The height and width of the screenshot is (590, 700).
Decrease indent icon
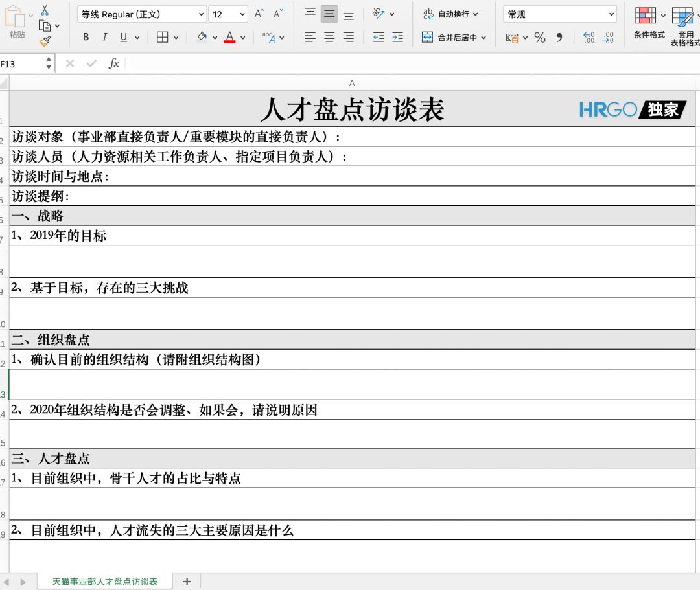pos(379,37)
